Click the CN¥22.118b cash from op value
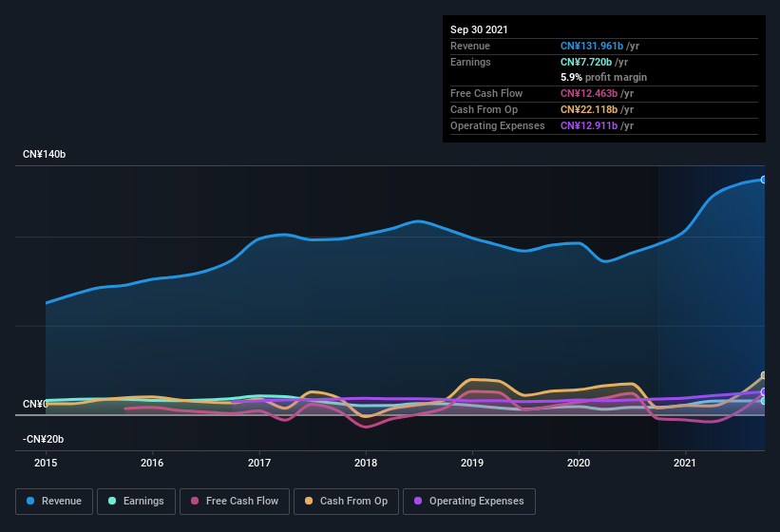This screenshot has width=780, height=532. coord(589,109)
